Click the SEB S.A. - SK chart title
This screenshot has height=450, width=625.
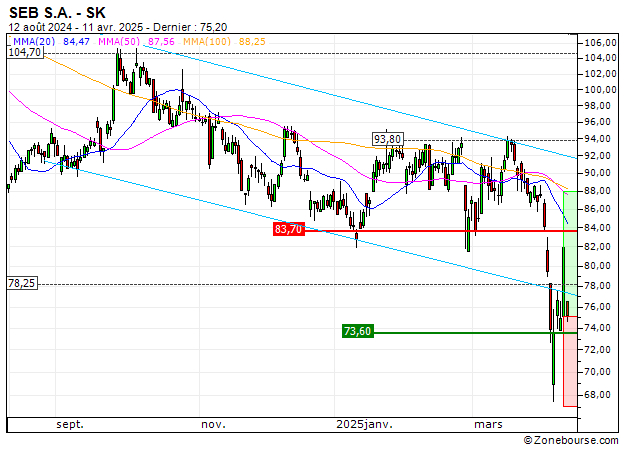pyautogui.click(x=57, y=13)
